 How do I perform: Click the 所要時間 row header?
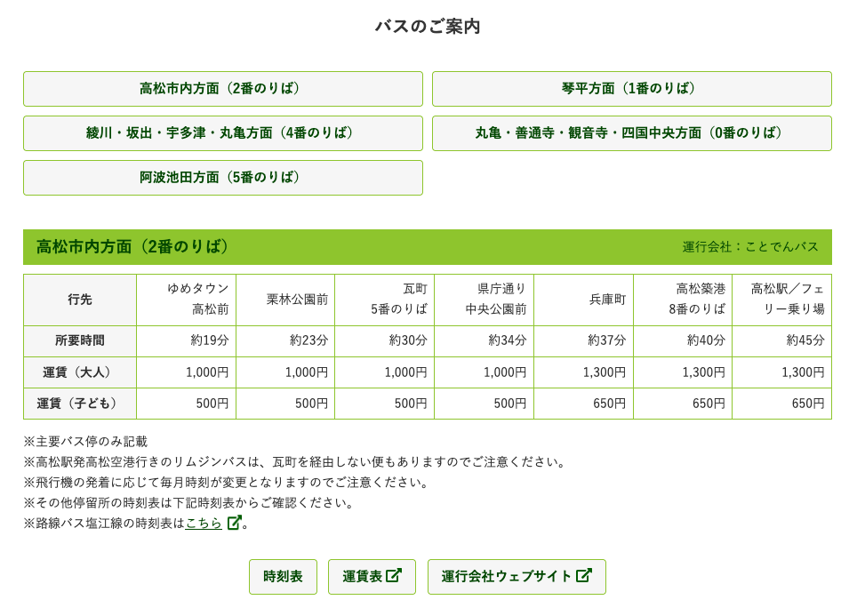pyautogui.click(x=80, y=341)
